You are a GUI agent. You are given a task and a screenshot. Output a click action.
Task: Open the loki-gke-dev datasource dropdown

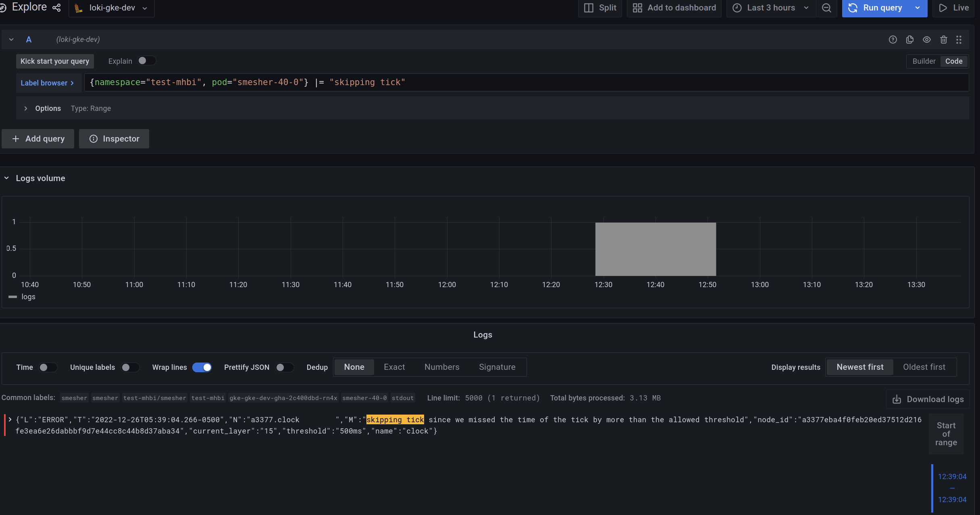click(111, 8)
